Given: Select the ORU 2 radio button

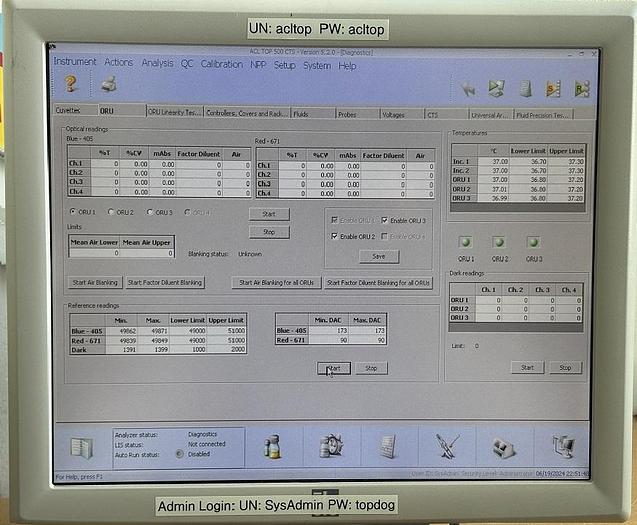Looking at the screenshot, I should 110,212.
